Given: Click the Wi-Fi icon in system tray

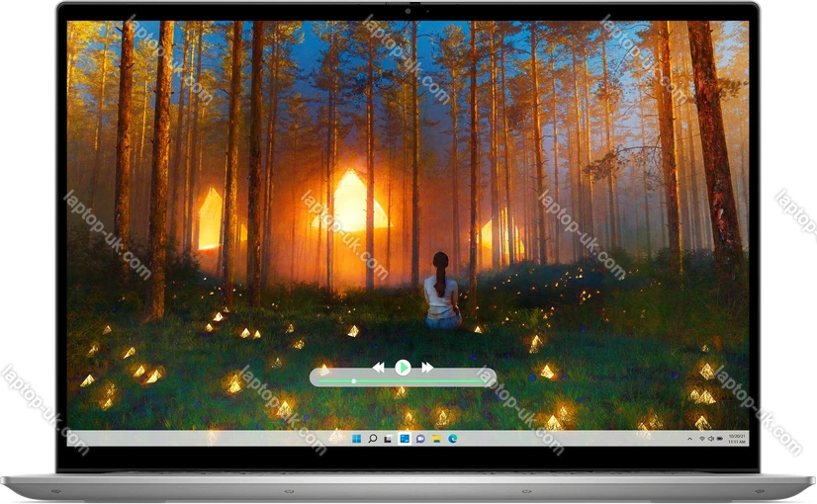Looking at the screenshot, I should (x=701, y=438).
